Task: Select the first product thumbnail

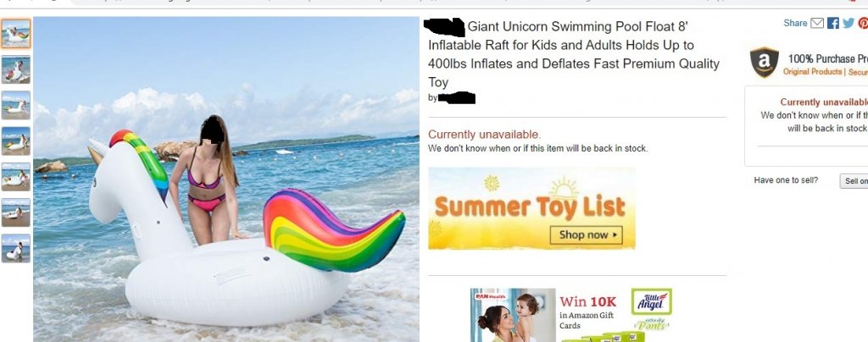Action: 16,34
